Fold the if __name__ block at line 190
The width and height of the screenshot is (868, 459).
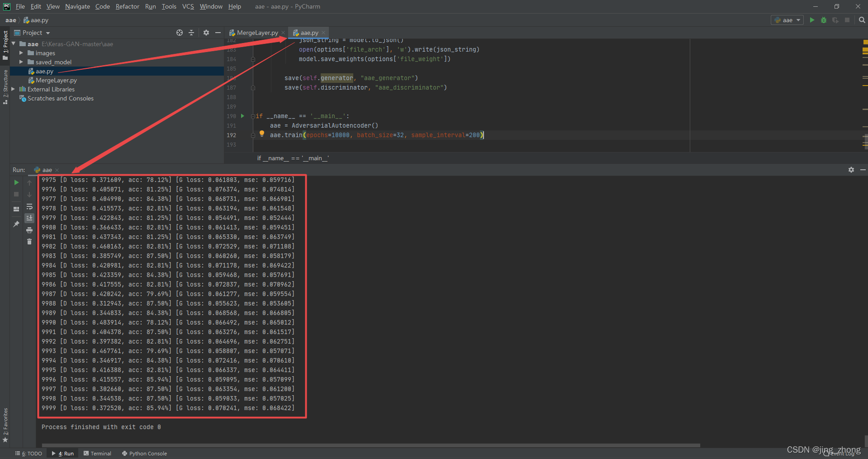(x=253, y=116)
